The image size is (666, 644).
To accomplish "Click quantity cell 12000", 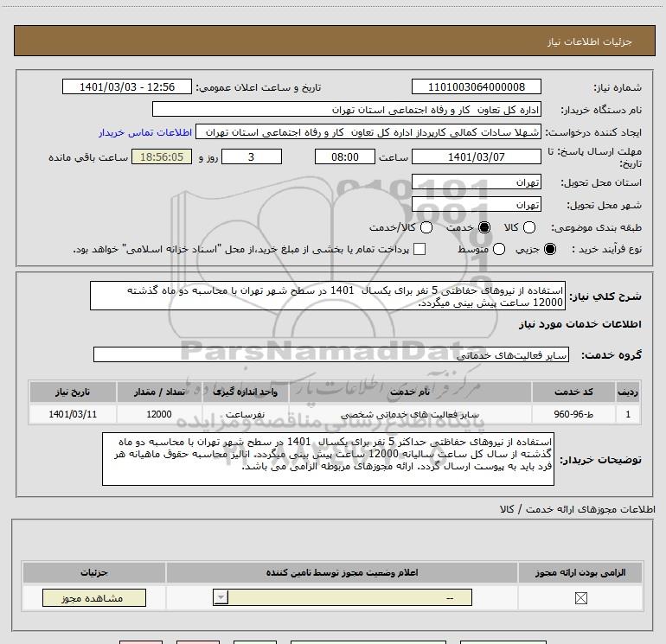I will [159, 414].
